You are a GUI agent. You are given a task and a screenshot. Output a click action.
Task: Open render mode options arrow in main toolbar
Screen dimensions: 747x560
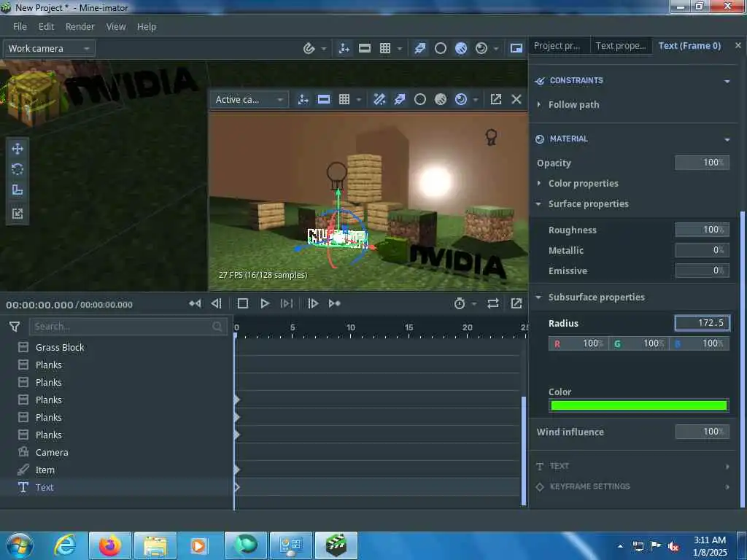click(x=496, y=49)
